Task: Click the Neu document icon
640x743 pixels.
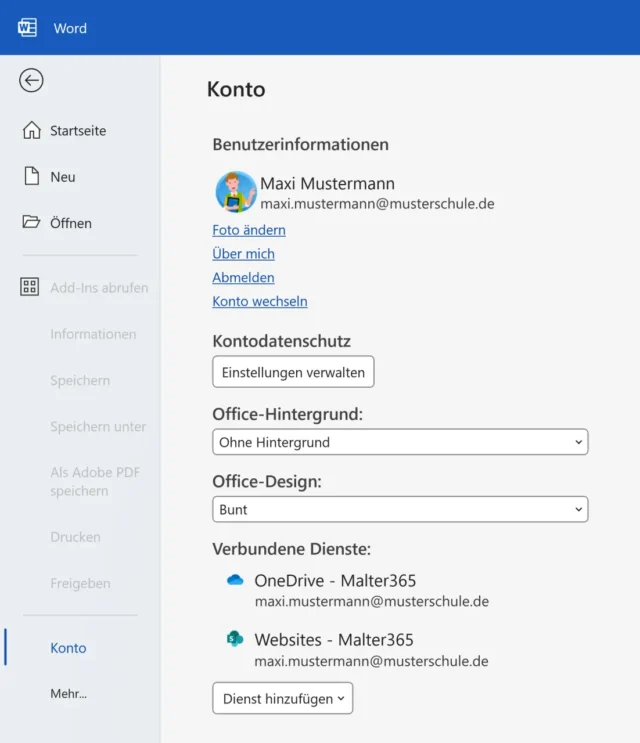Action: tap(31, 177)
